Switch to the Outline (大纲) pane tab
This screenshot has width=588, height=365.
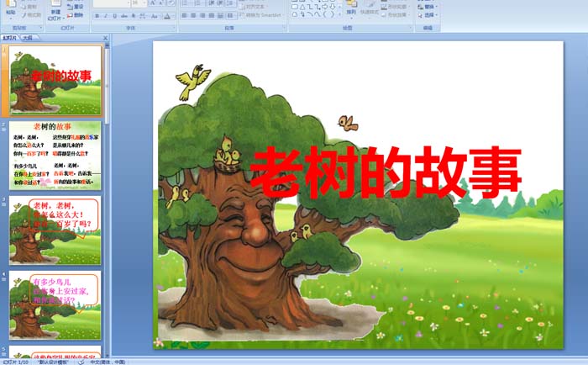pyautogui.click(x=28, y=38)
